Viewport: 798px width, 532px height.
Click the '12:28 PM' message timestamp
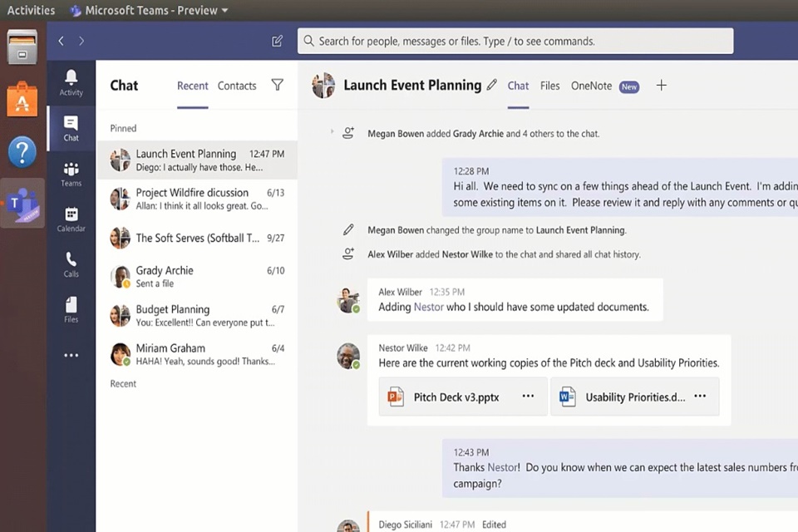point(470,171)
